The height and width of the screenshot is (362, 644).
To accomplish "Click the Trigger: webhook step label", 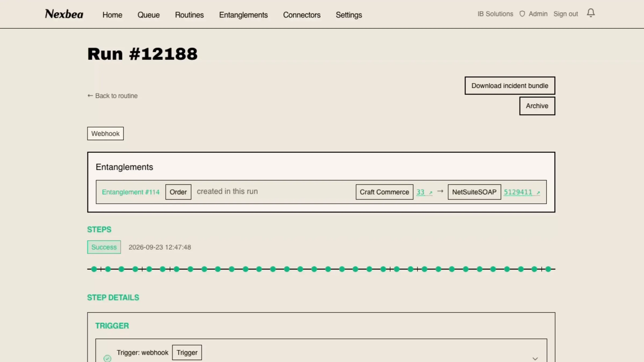I will [142, 352].
